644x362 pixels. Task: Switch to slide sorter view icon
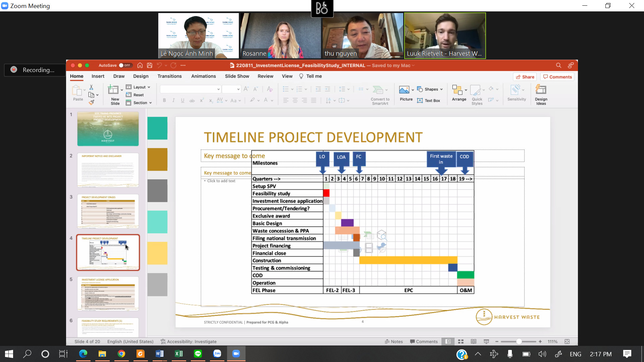tap(461, 342)
